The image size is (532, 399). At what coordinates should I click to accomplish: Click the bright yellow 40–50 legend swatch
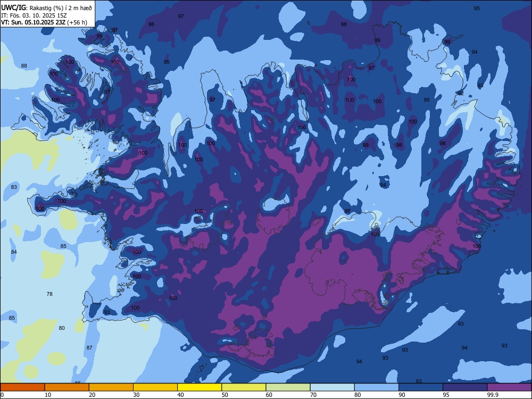(199, 387)
